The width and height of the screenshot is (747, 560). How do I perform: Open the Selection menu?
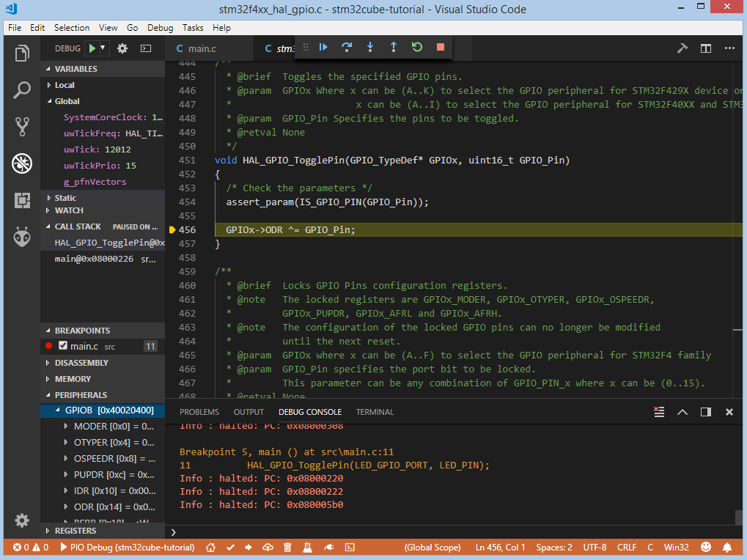point(72,28)
